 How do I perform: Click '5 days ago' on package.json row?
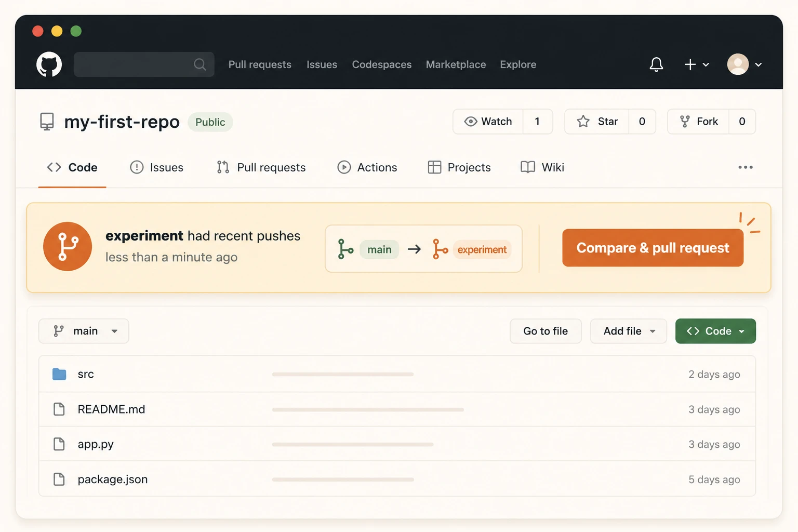[x=714, y=480]
